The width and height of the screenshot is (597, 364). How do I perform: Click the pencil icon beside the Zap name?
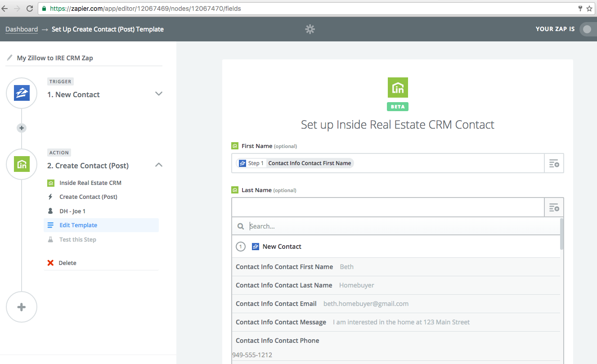tap(9, 58)
